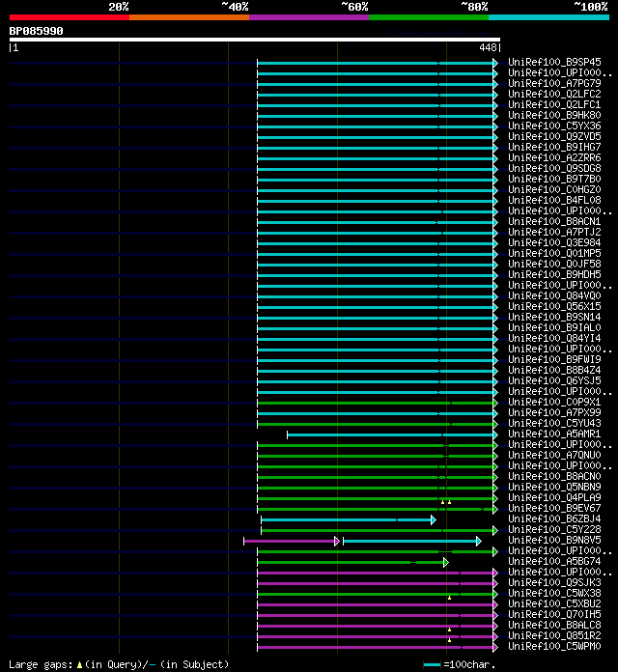Open hit UniRef100_Q2LFC1
This screenshot has height=672, width=618.
point(554,104)
